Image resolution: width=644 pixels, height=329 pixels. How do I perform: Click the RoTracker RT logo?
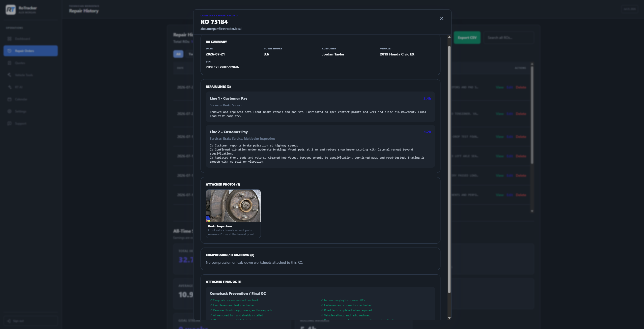(11, 10)
